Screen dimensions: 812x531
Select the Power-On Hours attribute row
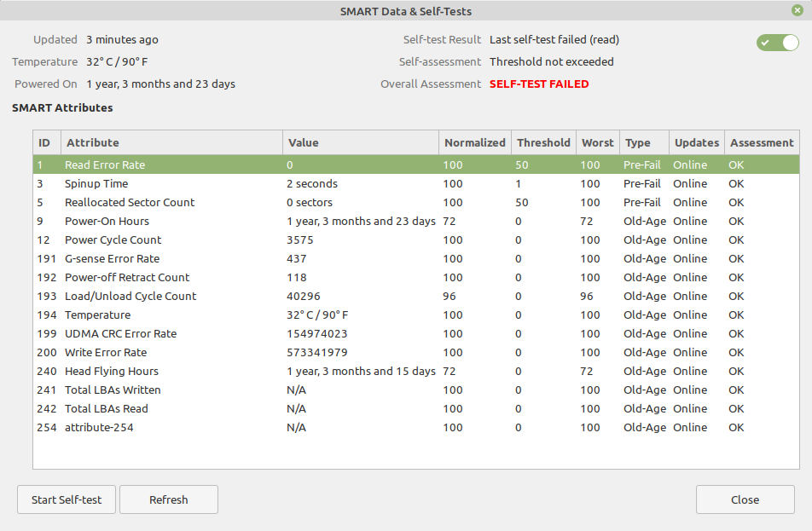click(416, 221)
